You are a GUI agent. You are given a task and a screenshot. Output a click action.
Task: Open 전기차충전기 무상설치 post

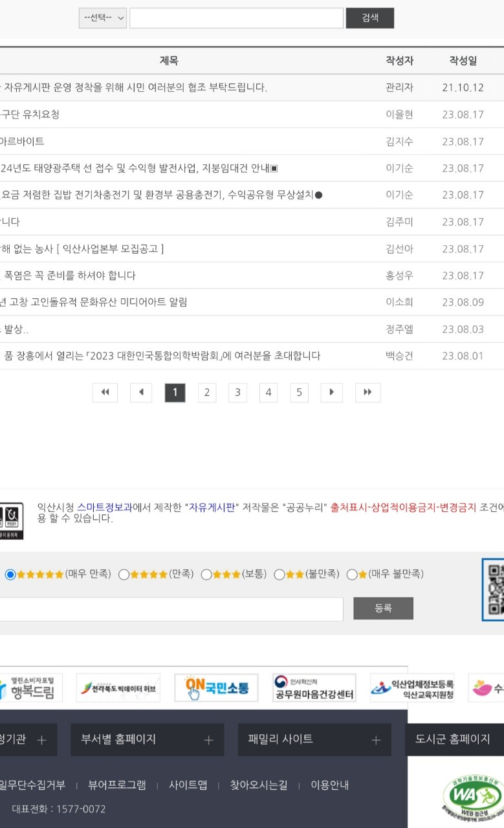[162, 195]
